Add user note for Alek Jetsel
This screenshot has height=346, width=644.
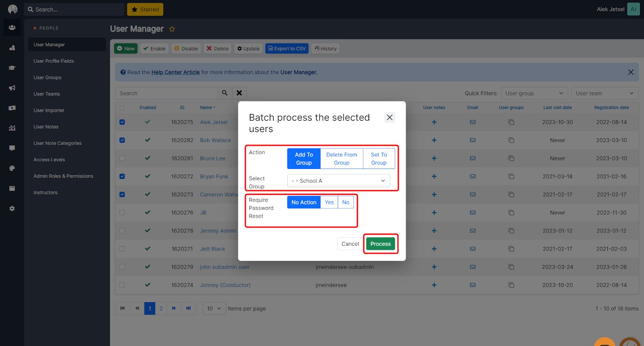[x=434, y=122]
